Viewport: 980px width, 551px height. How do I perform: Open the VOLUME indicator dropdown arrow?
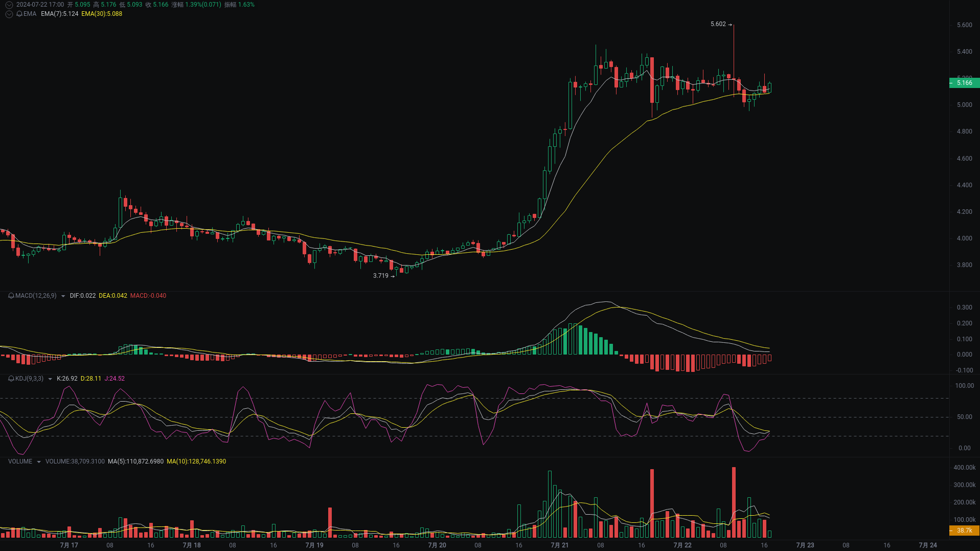click(x=39, y=462)
